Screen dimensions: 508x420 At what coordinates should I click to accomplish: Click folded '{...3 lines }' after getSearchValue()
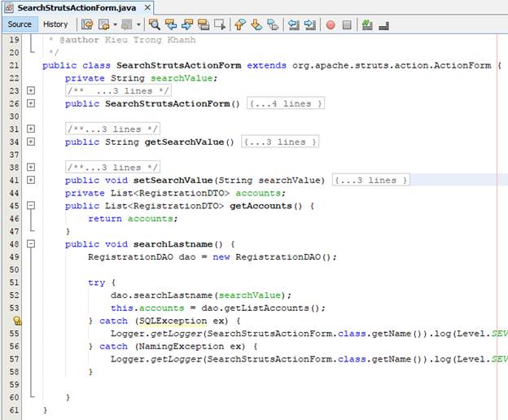(280, 142)
